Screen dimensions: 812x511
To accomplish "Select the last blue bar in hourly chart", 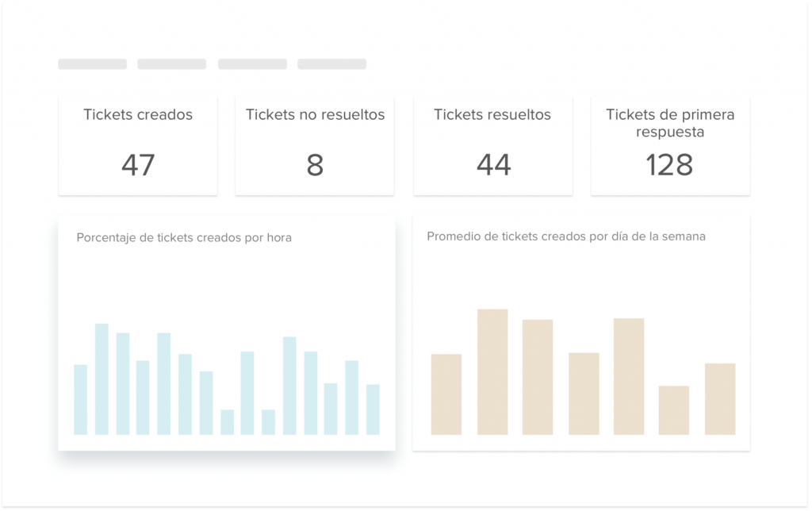I will 373,409.
